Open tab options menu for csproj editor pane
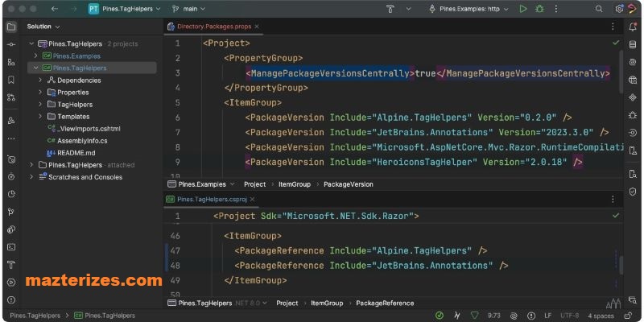This screenshot has height=322, width=644. pos(613,199)
